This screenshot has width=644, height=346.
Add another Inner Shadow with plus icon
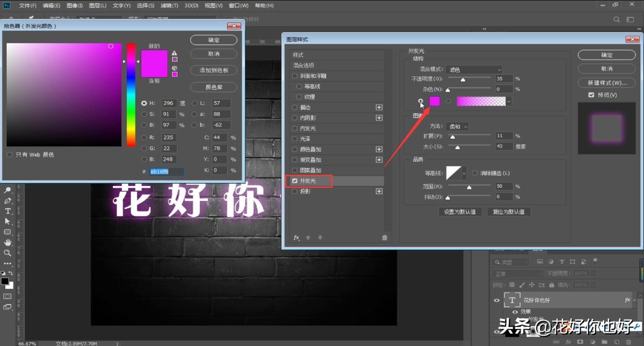tap(379, 118)
